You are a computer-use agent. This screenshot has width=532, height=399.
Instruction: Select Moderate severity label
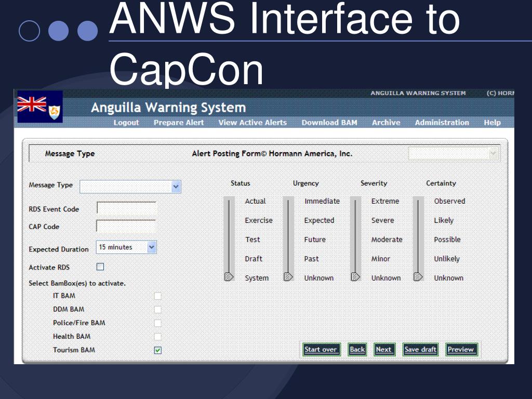coord(387,240)
